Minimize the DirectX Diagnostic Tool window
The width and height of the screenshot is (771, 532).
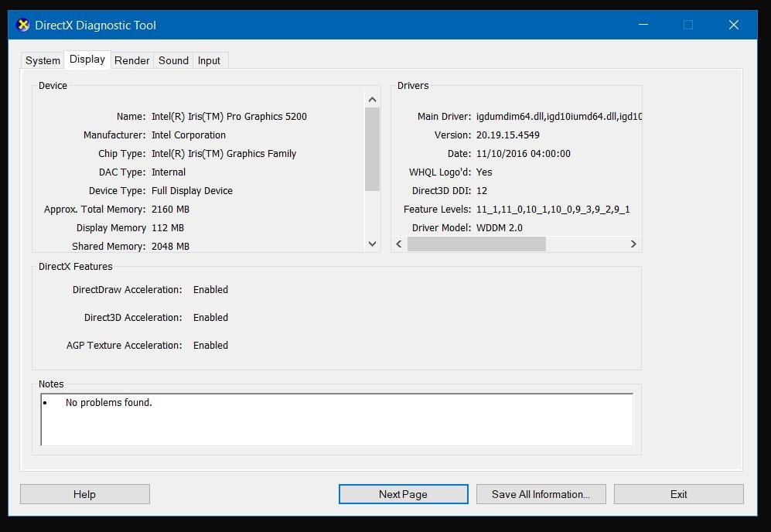tap(643, 25)
